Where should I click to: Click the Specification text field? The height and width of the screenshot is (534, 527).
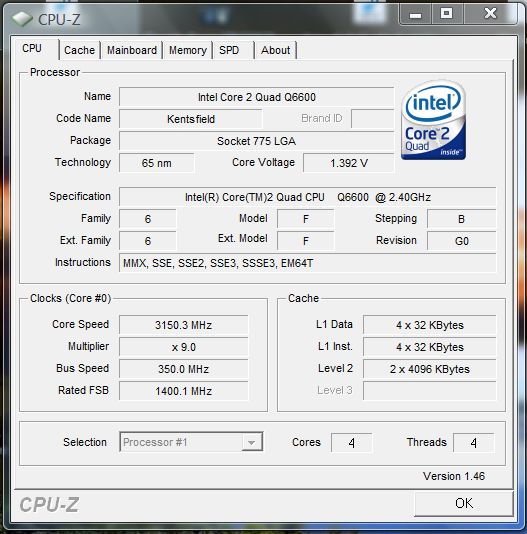[x=308, y=197]
